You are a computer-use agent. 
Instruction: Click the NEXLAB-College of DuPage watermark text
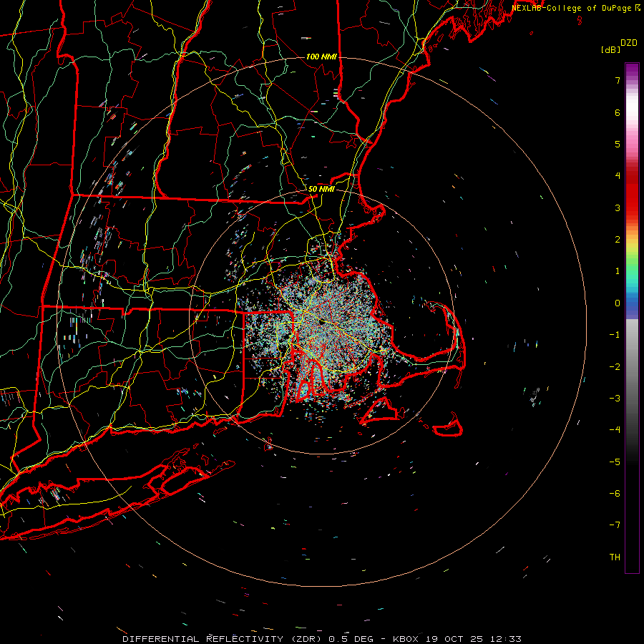click(572, 8)
